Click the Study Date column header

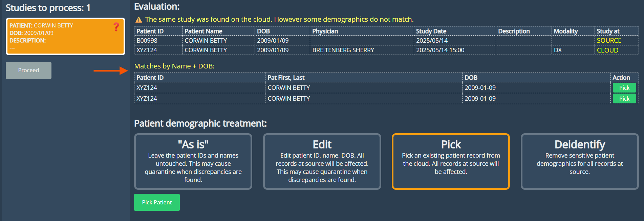(x=431, y=31)
